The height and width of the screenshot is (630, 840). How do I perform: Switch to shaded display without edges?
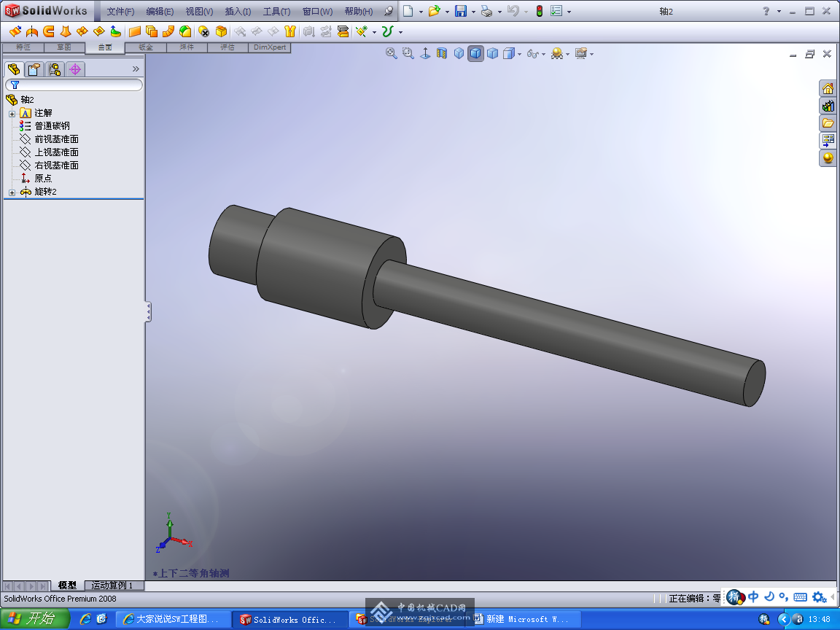492,53
